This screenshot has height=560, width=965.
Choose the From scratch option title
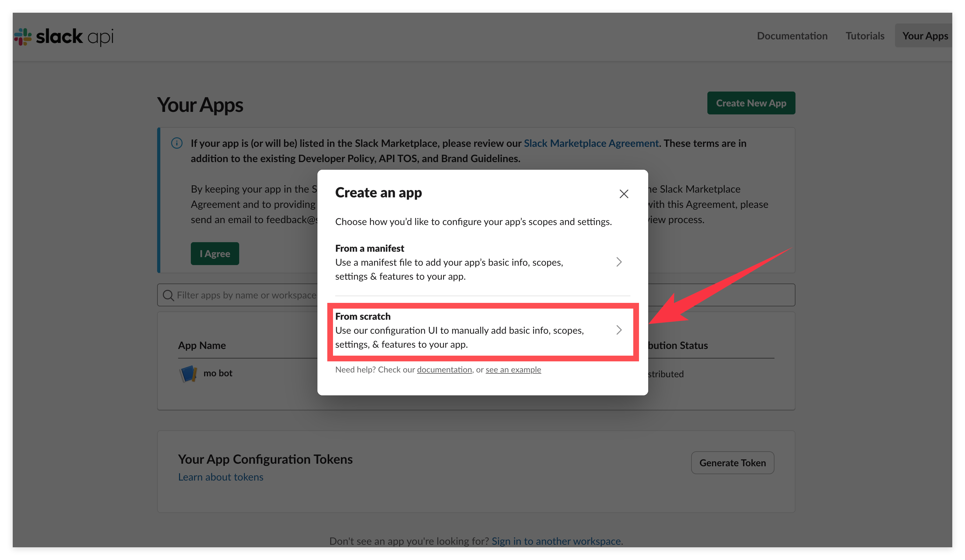[363, 316]
